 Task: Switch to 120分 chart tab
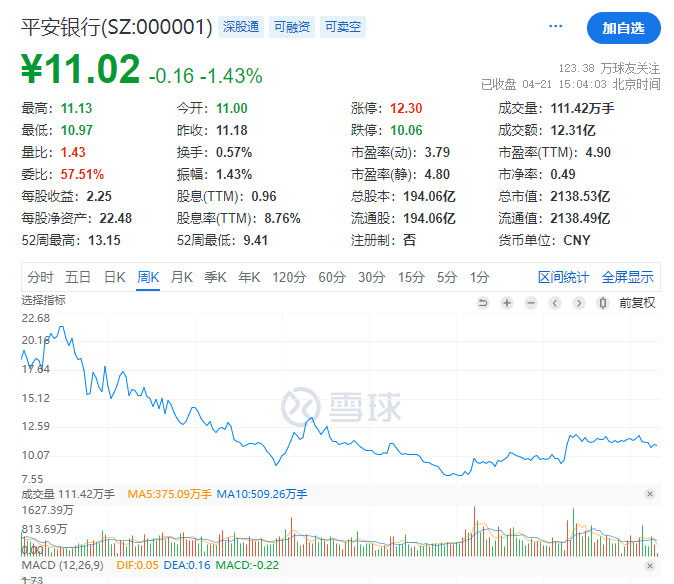click(289, 277)
